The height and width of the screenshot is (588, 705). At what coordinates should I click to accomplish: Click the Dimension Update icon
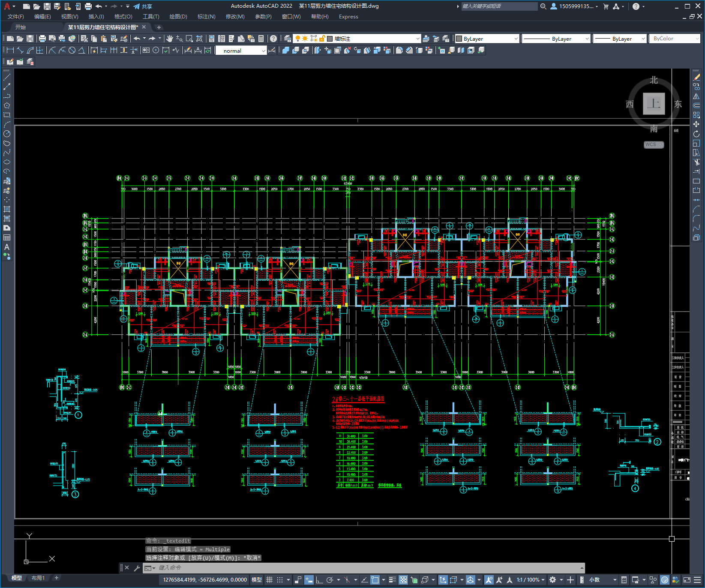click(x=208, y=50)
